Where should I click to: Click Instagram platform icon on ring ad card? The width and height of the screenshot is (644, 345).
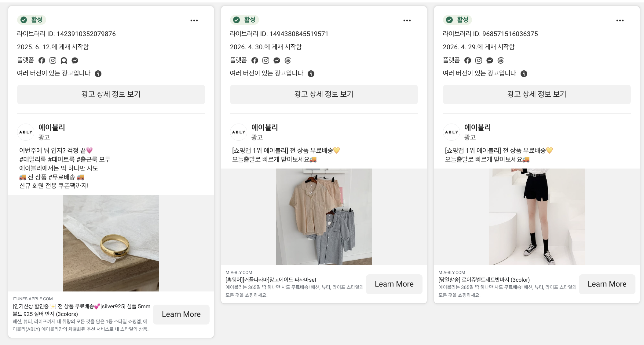point(53,60)
